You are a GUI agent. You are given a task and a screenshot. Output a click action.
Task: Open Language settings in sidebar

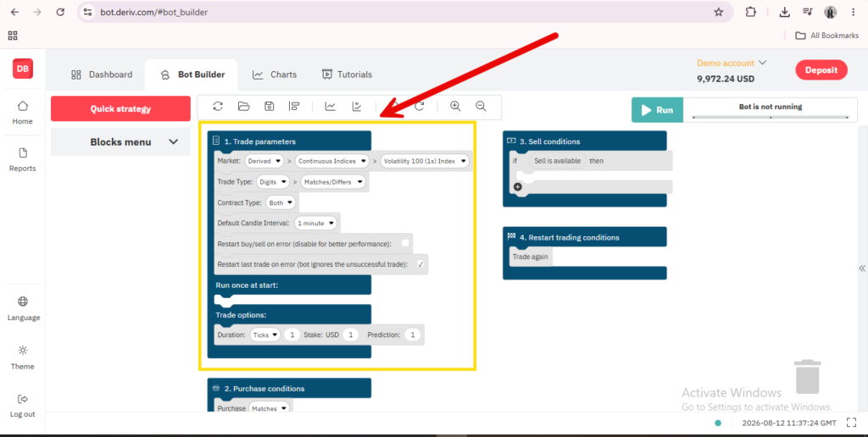tap(23, 308)
